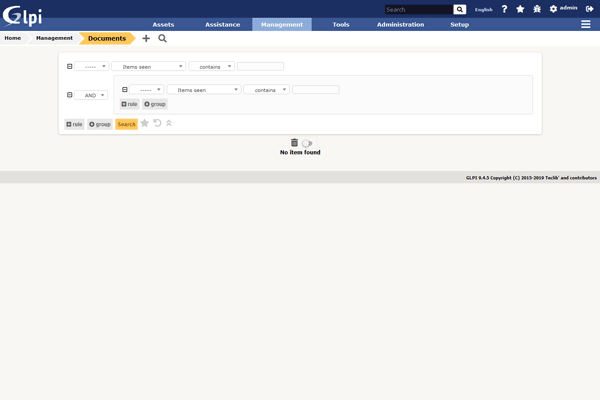Image resolution: width=600 pixels, height=400 pixels.
Task: Bookmark this search with the star icon
Action: (145, 123)
